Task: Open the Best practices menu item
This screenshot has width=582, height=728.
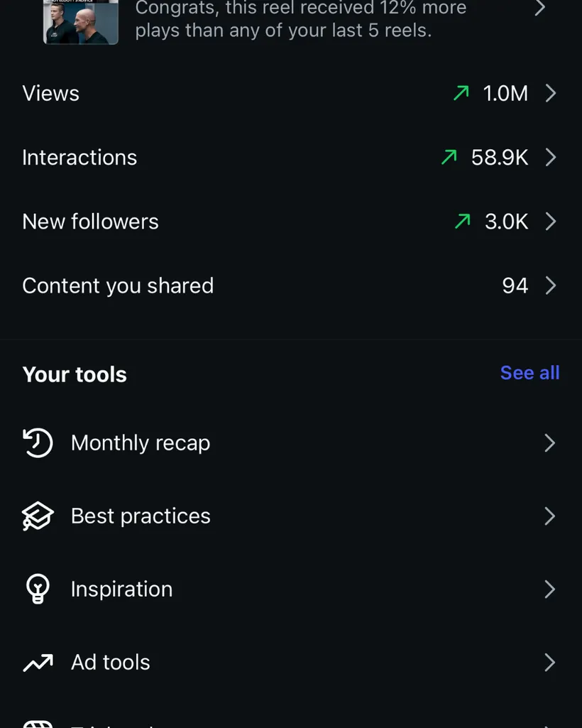Action: pos(291,516)
